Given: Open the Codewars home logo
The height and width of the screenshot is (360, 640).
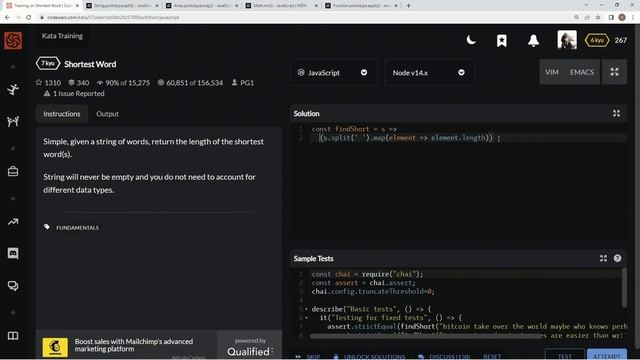Looking at the screenshot, I should [13, 40].
